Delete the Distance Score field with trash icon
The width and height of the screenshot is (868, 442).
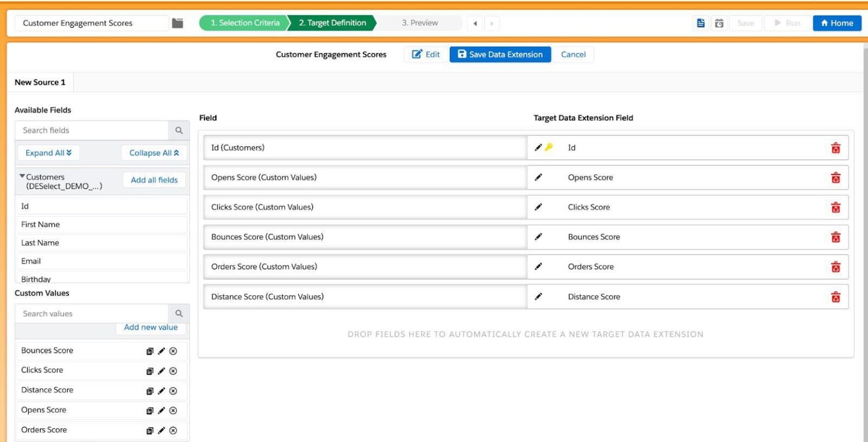(x=836, y=296)
